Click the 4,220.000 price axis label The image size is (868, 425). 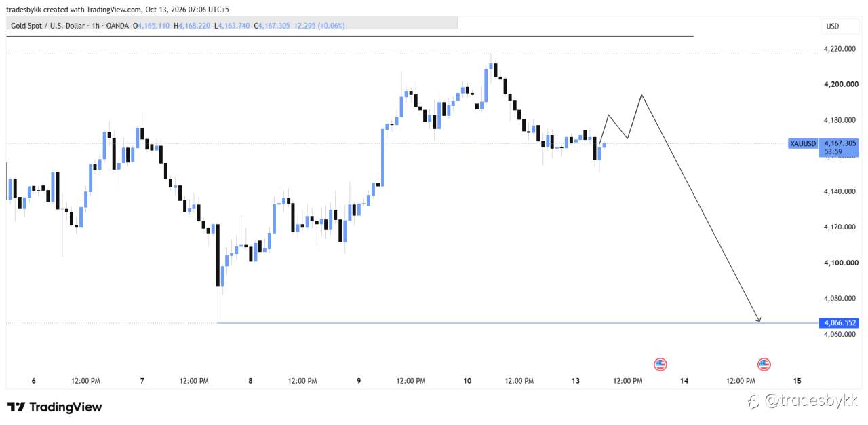[x=839, y=49]
